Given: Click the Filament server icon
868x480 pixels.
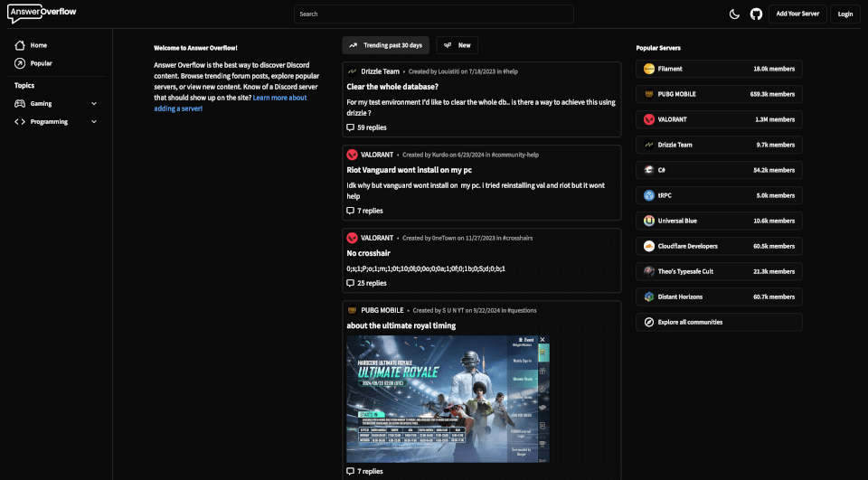Looking at the screenshot, I should coord(649,70).
